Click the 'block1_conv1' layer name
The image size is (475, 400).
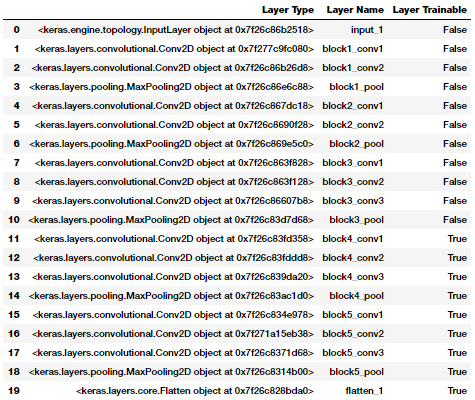[353, 49]
